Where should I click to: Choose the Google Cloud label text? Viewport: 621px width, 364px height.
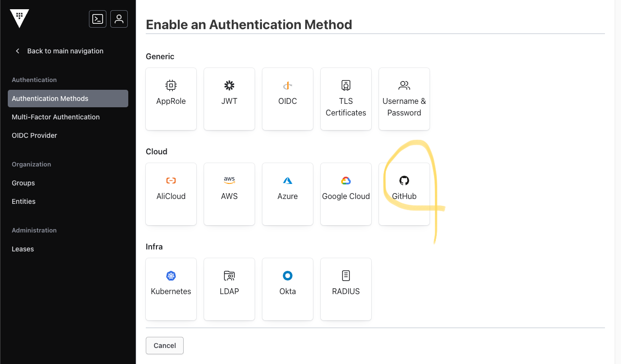tap(346, 197)
